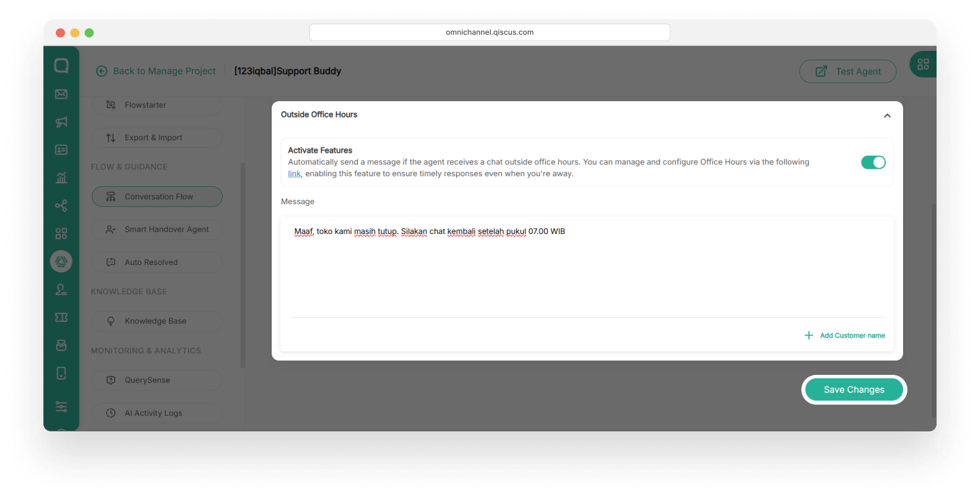Click the analytics bar chart sidebar icon
Screen dimensions: 980x499
[x=61, y=178]
